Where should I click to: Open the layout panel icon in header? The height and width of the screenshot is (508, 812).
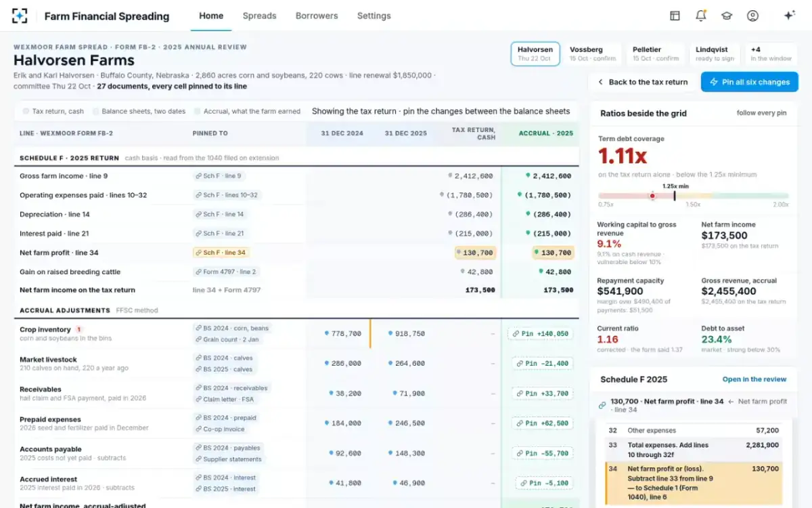(x=675, y=16)
